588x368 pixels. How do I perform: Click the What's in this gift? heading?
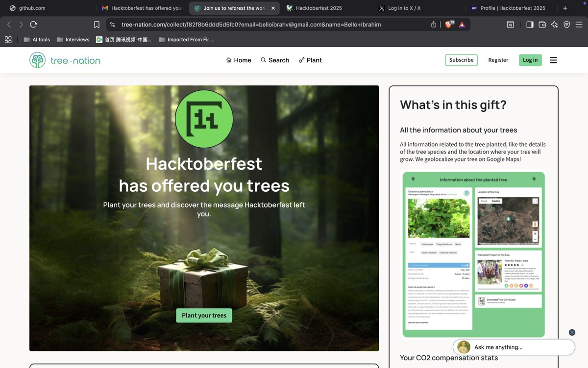point(453,105)
